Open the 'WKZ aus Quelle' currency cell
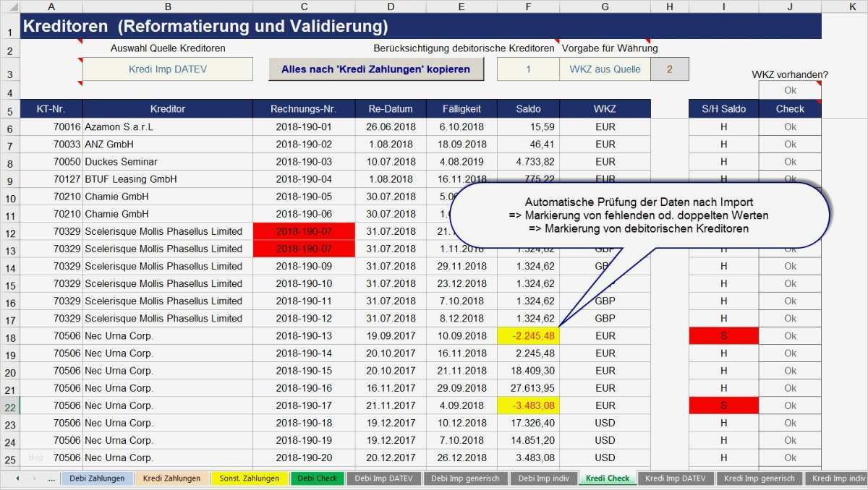868x490 pixels. (605, 69)
